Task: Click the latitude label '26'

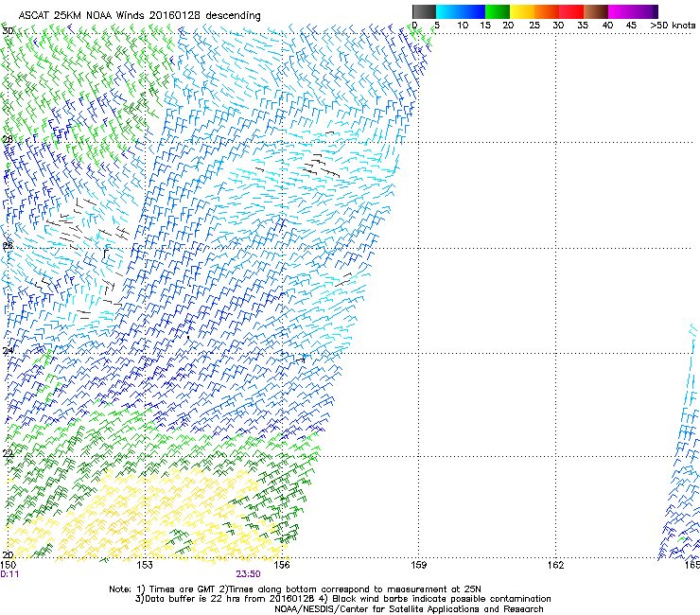Action: pos(8,246)
